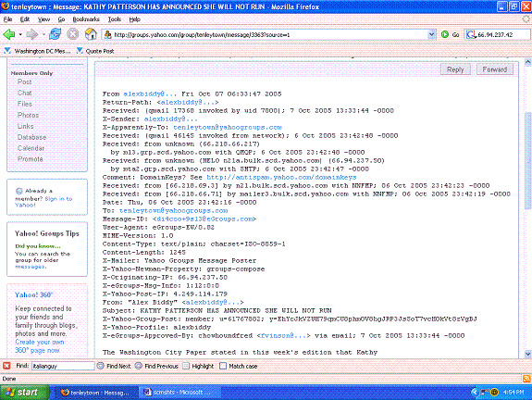Open the Go menu
The height and width of the screenshot is (400, 532).
[61, 19]
